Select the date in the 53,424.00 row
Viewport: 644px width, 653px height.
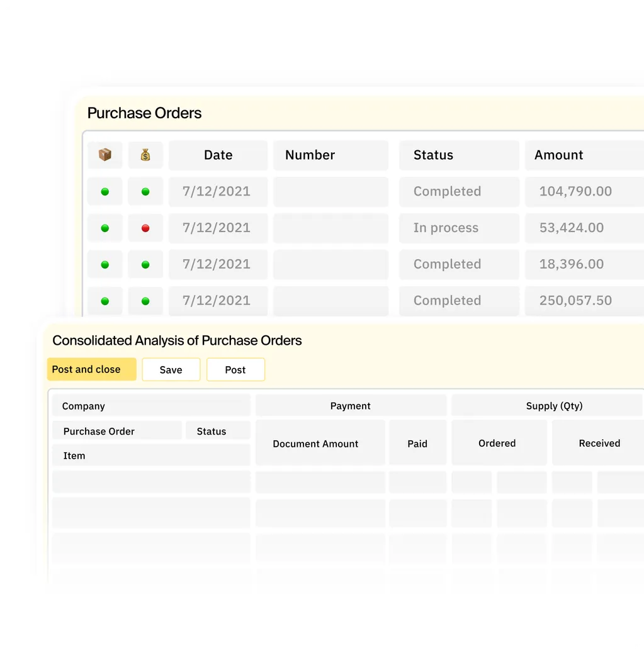217,228
